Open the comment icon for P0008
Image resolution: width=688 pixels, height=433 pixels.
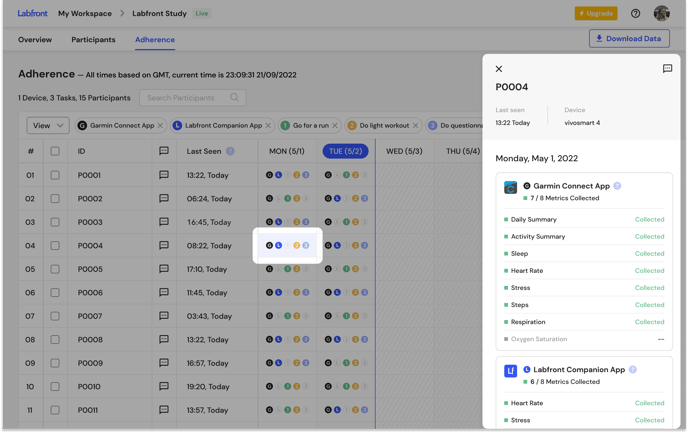pos(164,340)
